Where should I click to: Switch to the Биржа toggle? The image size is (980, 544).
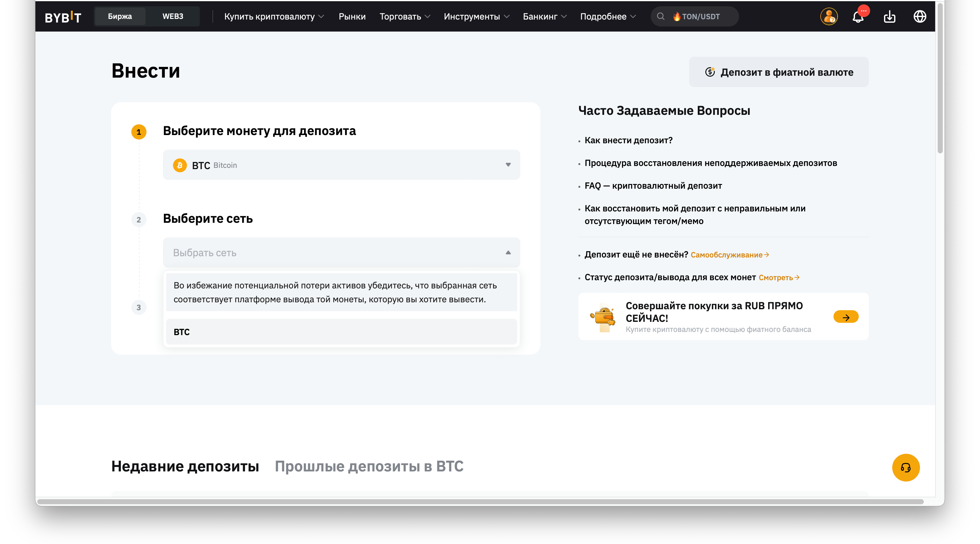pos(120,17)
